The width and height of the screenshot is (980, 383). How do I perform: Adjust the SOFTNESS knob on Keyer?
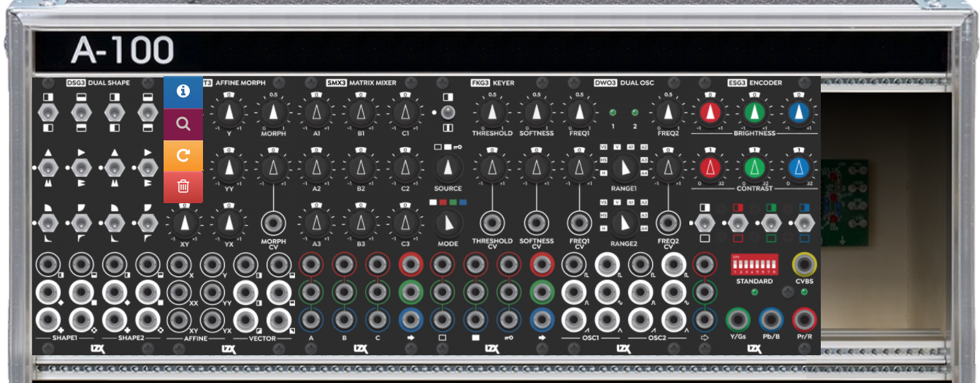point(536,112)
